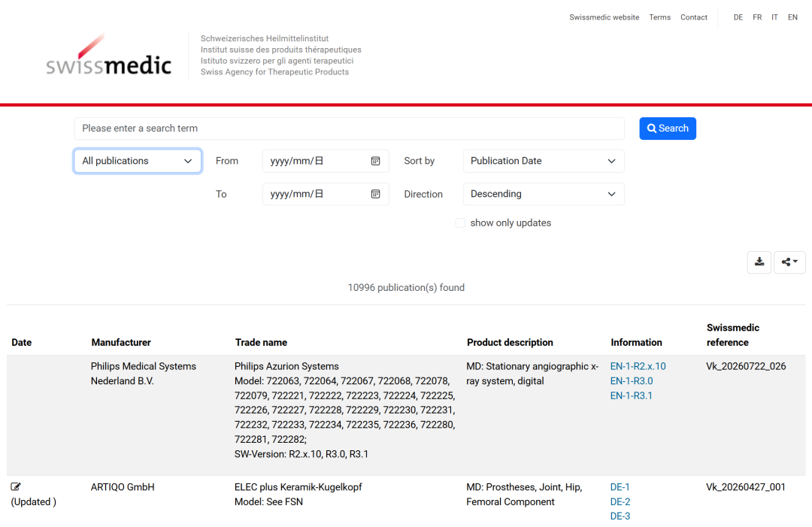Focus the search term input field
812x527 pixels.
click(x=350, y=129)
